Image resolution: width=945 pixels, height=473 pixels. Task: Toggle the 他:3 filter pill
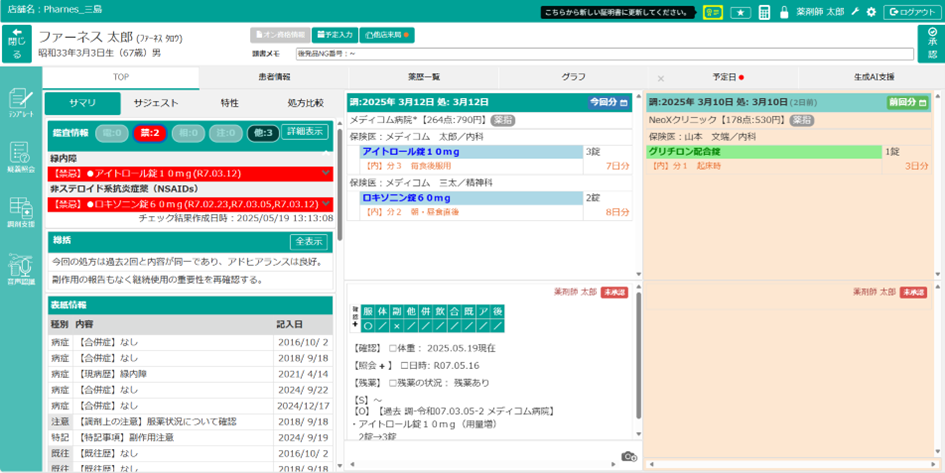(x=263, y=132)
